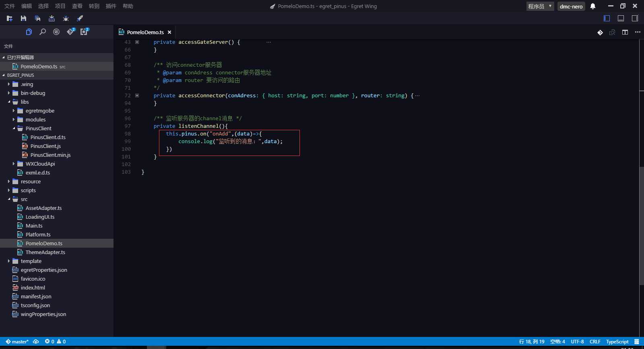Open the 程序员 role dropdown
Viewport: 644px width, 349px height.
pyautogui.click(x=540, y=6)
